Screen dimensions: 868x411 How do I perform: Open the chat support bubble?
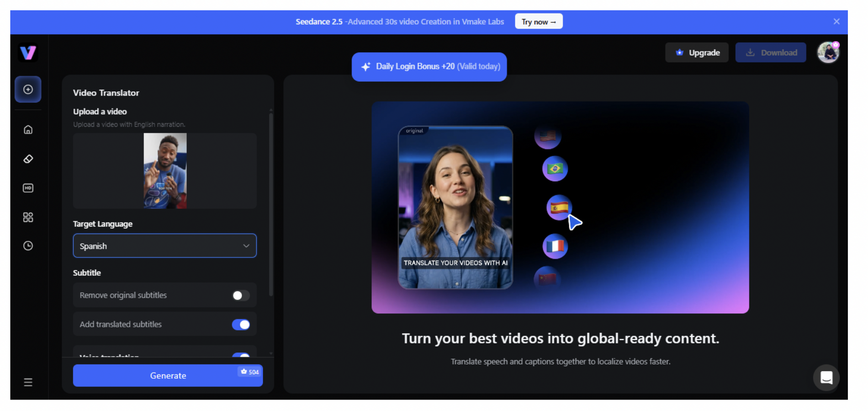click(826, 378)
